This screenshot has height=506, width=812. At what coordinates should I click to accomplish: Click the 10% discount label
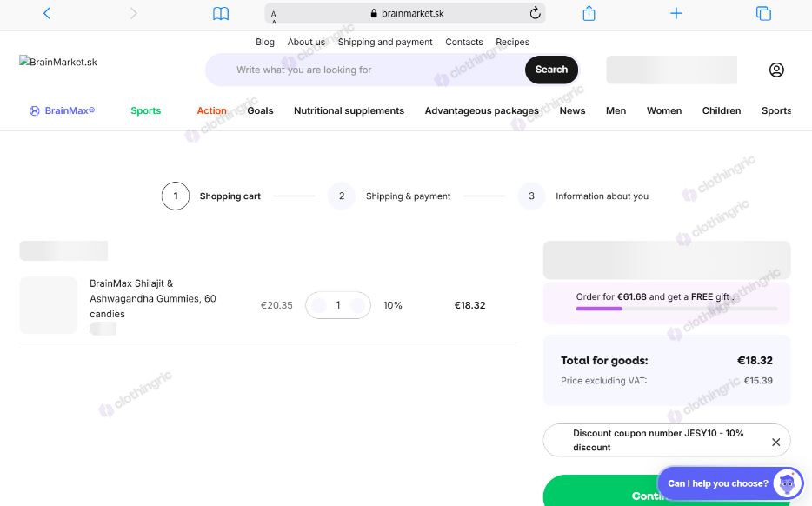(393, 305)
